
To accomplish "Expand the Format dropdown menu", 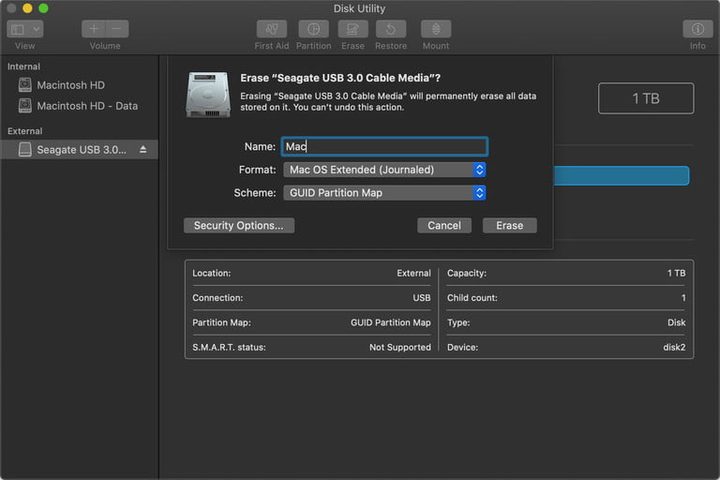I will click(385, 170).
